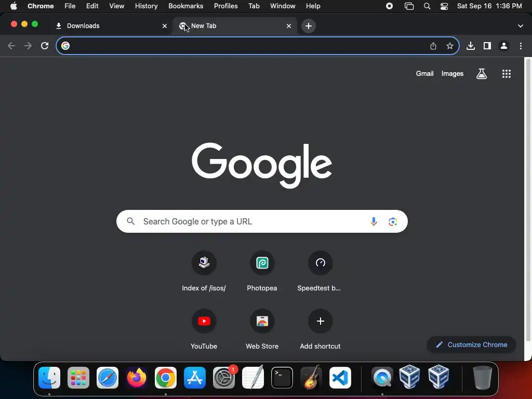This screenshot has width=532, height=399.
Task: Open a new tab with plus button
Action: click(309, 26)
